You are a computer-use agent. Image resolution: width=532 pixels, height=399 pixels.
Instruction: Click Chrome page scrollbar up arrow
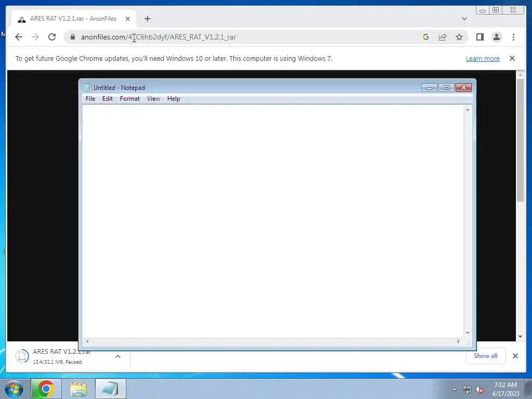[x=520, y=75]
